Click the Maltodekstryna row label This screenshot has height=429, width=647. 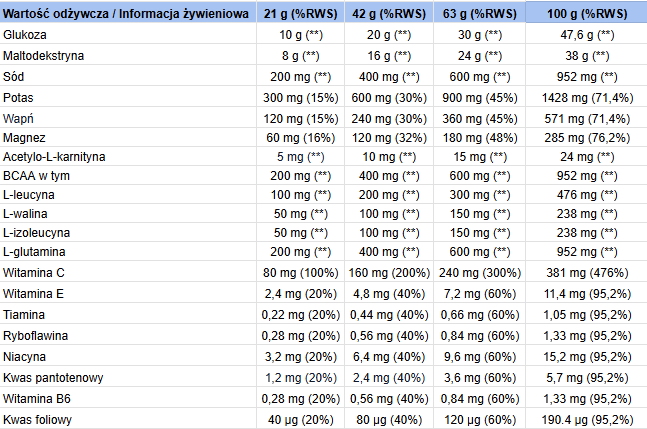click(46, 55)
